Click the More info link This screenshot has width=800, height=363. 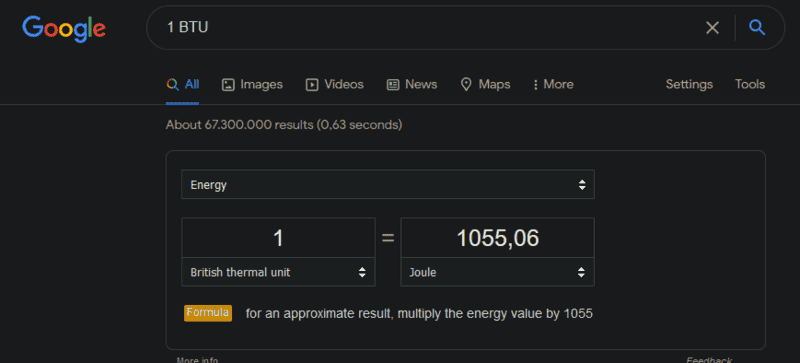(x=197, y=360)
